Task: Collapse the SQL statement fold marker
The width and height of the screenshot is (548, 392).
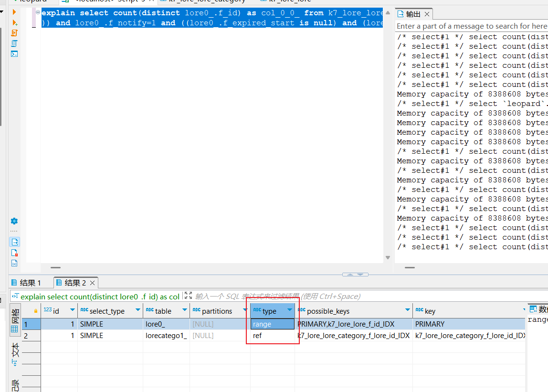Action: (38, 13)
